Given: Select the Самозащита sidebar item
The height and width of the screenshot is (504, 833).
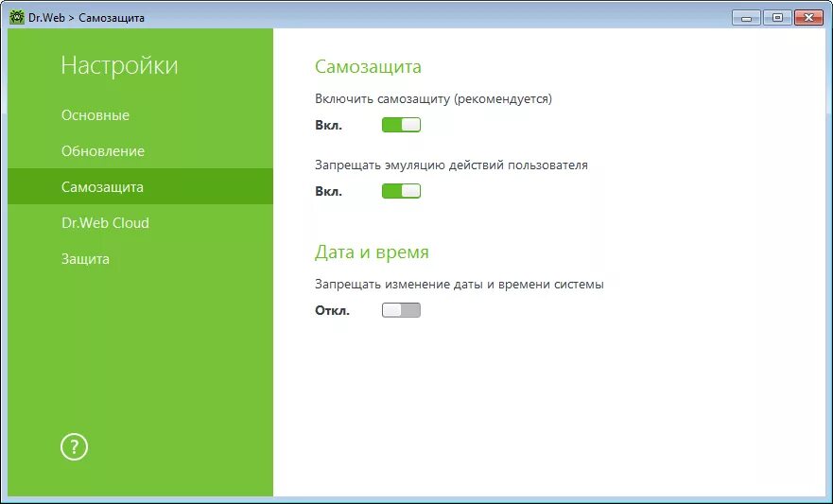Looking at the screenshot, I should tap(140, 187).
